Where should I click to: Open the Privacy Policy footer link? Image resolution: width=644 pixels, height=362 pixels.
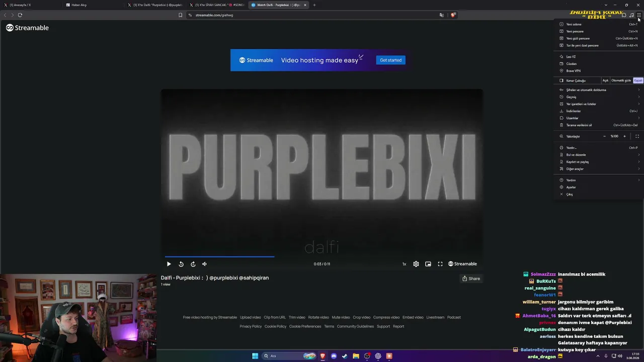coord(251,326)
